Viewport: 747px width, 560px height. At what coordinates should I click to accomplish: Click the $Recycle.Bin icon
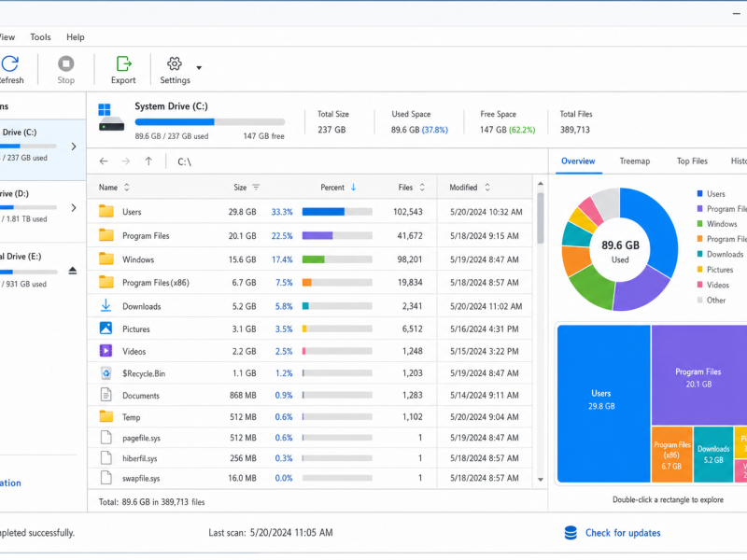coord(106,373)
